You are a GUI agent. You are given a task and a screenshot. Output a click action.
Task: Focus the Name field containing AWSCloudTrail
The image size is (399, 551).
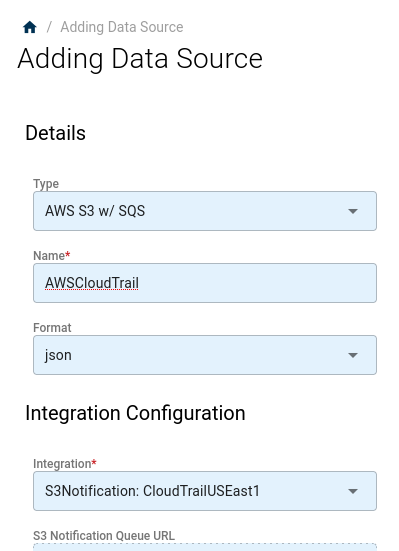[x=205, y=283]
